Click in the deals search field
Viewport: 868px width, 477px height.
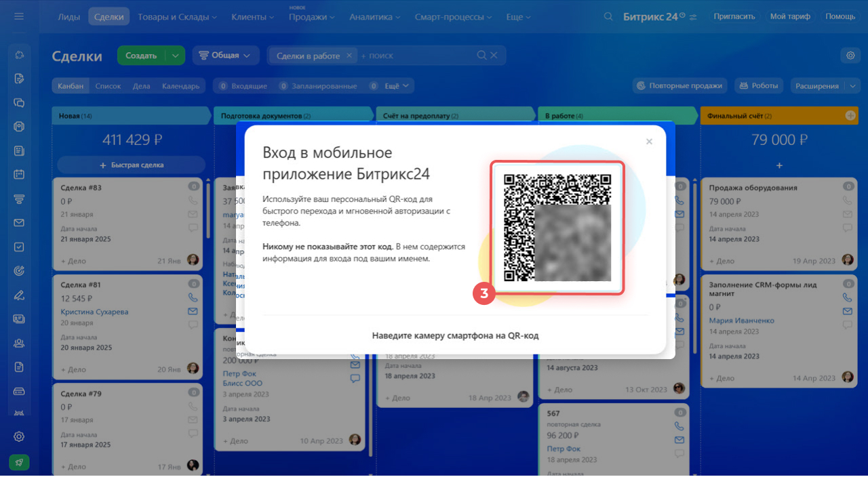coord(416,56)
